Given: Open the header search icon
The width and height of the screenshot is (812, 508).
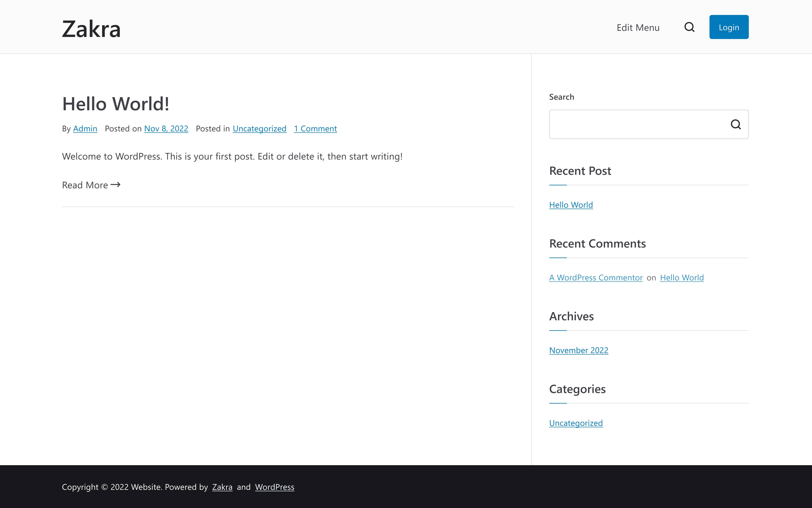Looking at the screenshot, I should (689, 27).
